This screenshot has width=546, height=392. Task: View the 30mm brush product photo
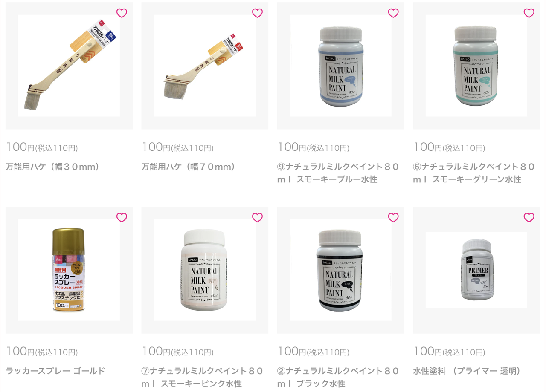[x=69, y=66]
